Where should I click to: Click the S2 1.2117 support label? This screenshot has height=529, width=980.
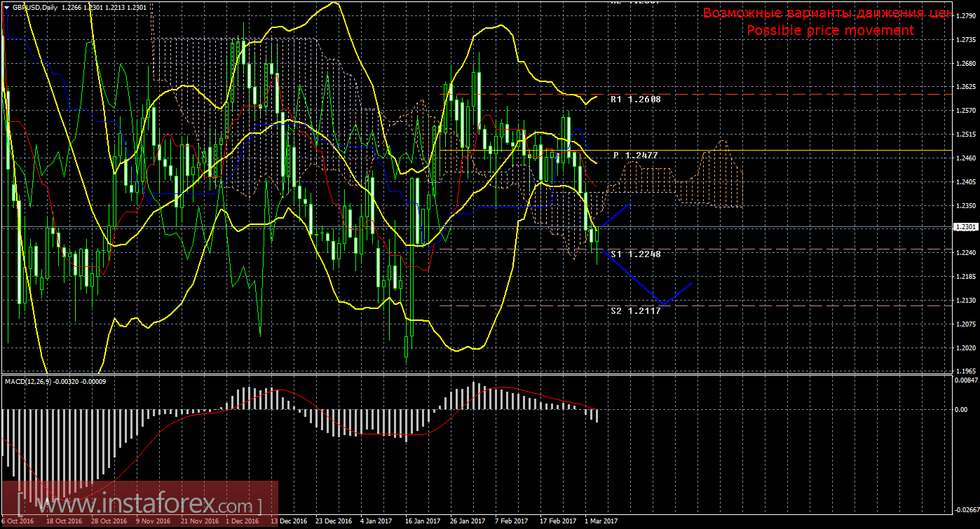coord(635,310)
